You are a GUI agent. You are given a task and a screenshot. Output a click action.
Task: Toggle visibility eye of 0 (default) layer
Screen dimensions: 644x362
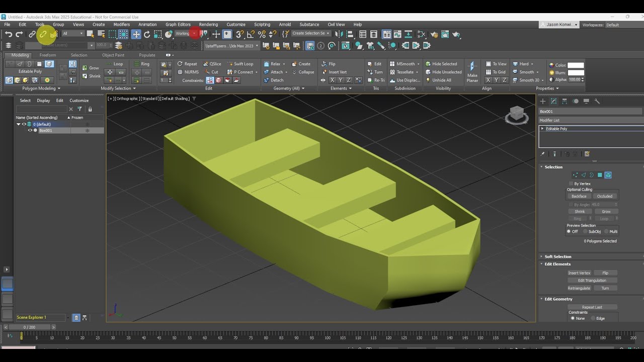pyautogui.click(x=24, y=124)
